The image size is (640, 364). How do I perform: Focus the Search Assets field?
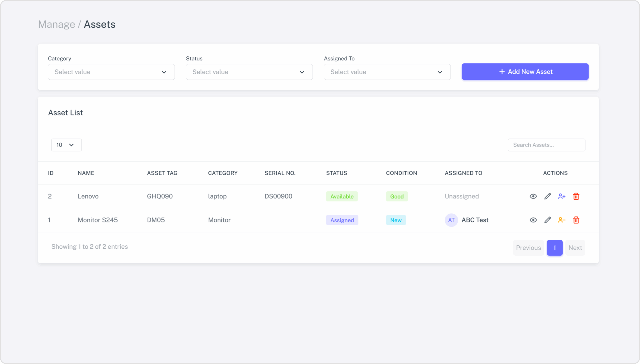pyautogui.click(x=546, y=145)
